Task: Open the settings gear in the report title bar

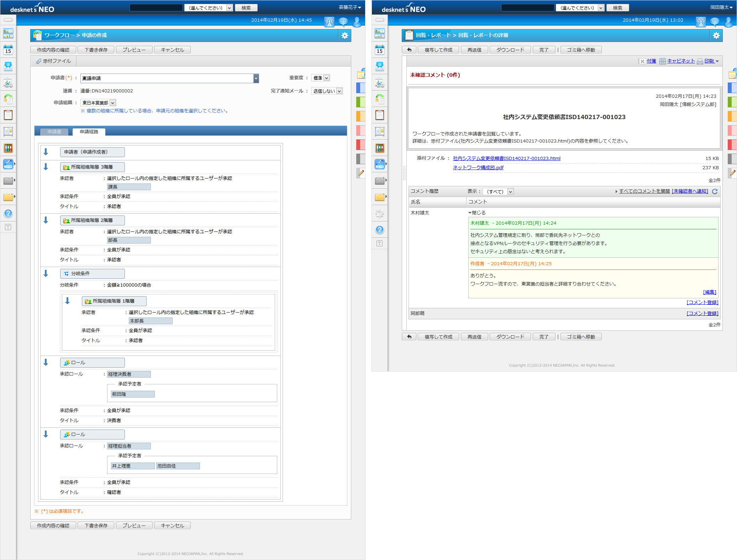Action: click(716, 36)
